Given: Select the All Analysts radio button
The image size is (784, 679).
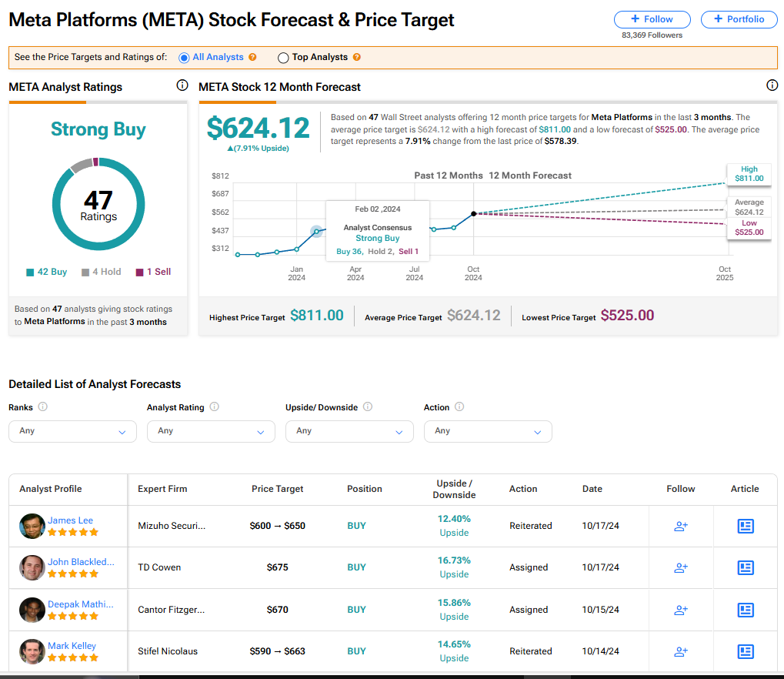Looking at the screenshot, I should click(x=184, y=58).
